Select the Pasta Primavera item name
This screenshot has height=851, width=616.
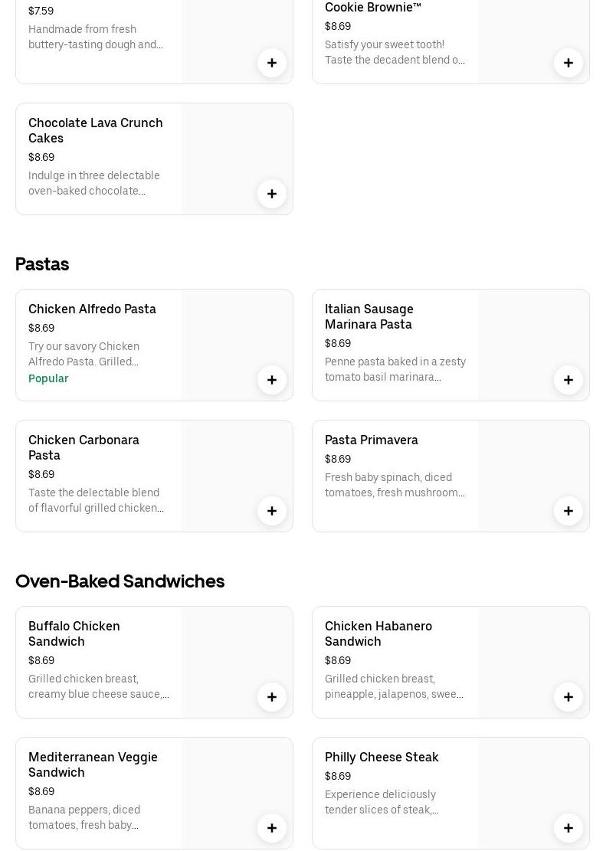(372, 440)
